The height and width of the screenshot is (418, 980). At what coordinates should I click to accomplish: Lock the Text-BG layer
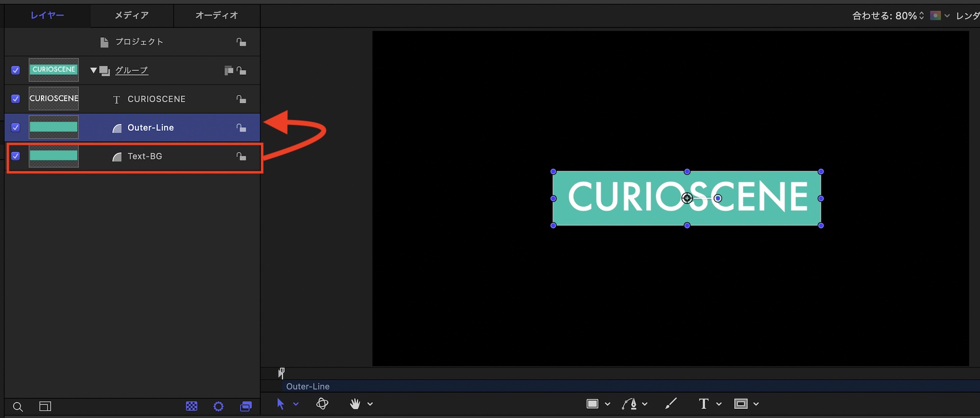241,157
